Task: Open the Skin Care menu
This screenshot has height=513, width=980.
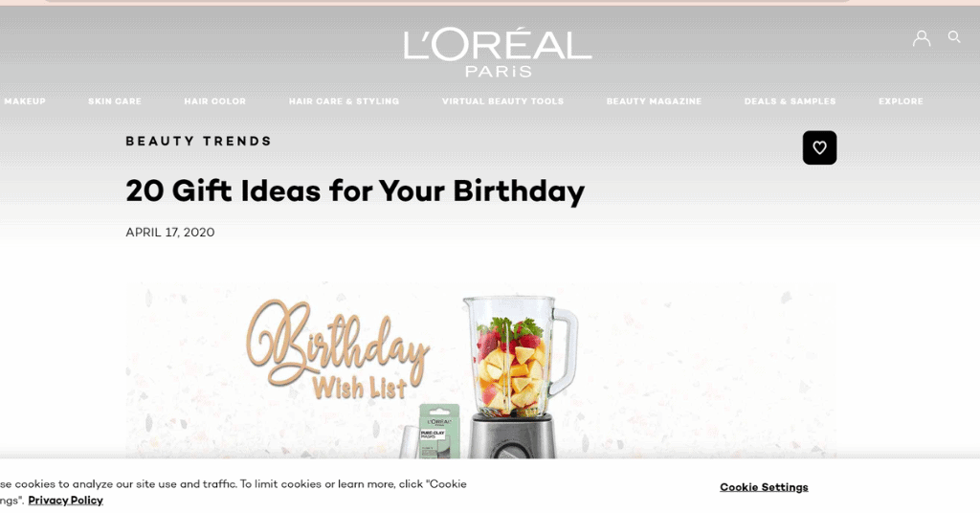Action: pos(115,101)
